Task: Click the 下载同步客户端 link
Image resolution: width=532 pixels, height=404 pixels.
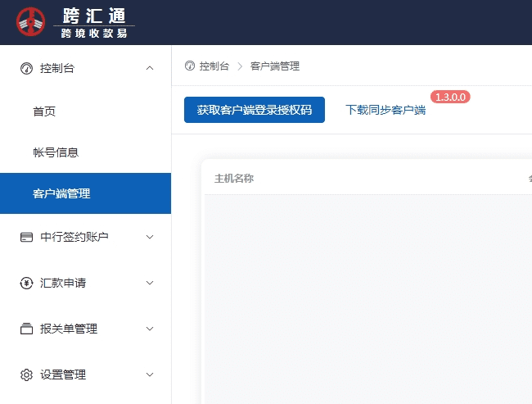Action: click(x=385, y=110)
